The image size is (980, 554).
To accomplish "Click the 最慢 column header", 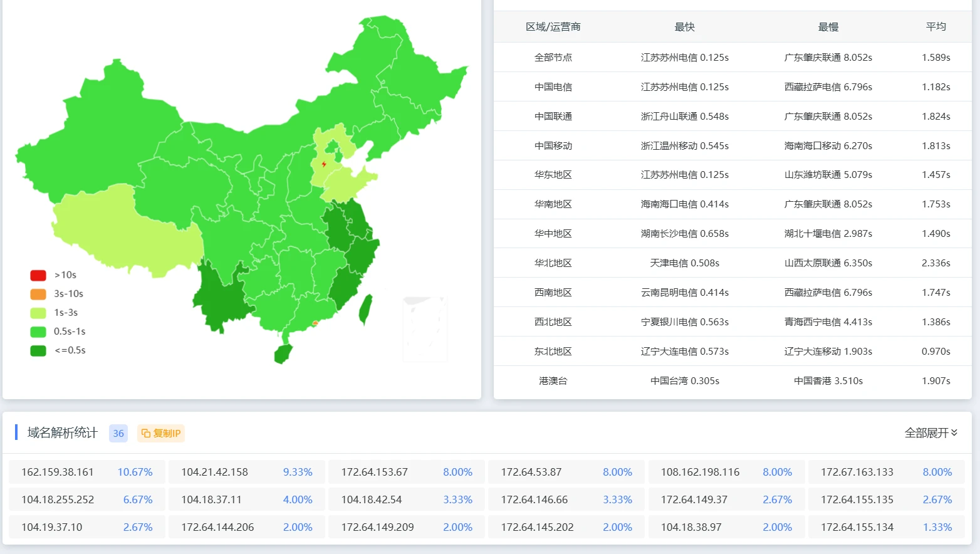I will point(828,27).
